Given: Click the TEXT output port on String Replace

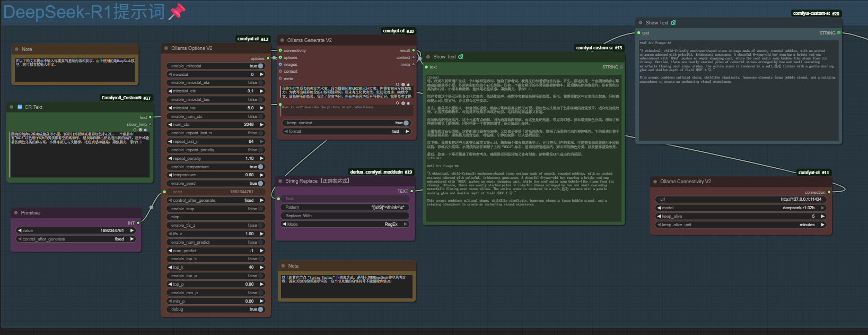Looking at the screenshot, I should tap(411, 191).
